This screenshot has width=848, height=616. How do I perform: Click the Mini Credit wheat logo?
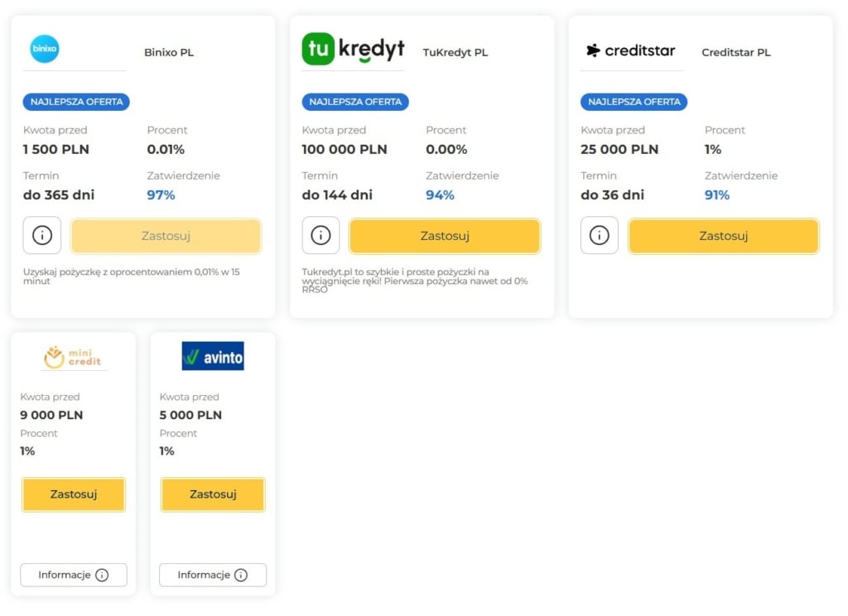(x=73, y=355)
